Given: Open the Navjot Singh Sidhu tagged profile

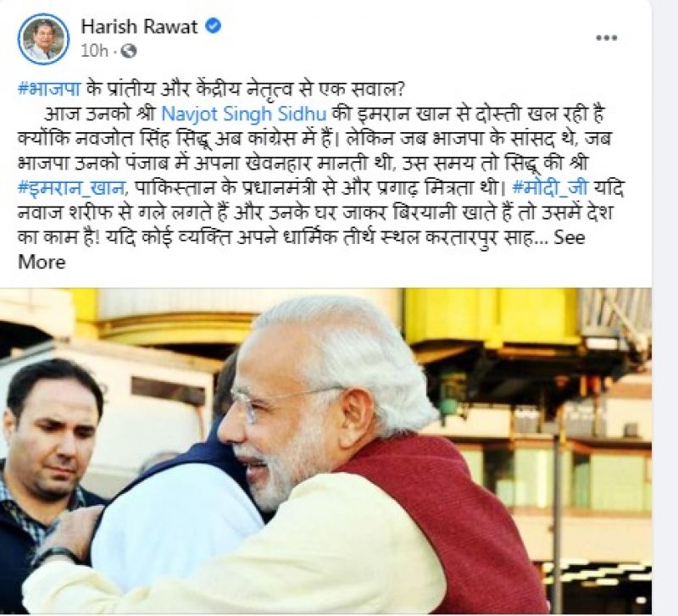Looking at the screenshot, I should click(x=243, y=114).
